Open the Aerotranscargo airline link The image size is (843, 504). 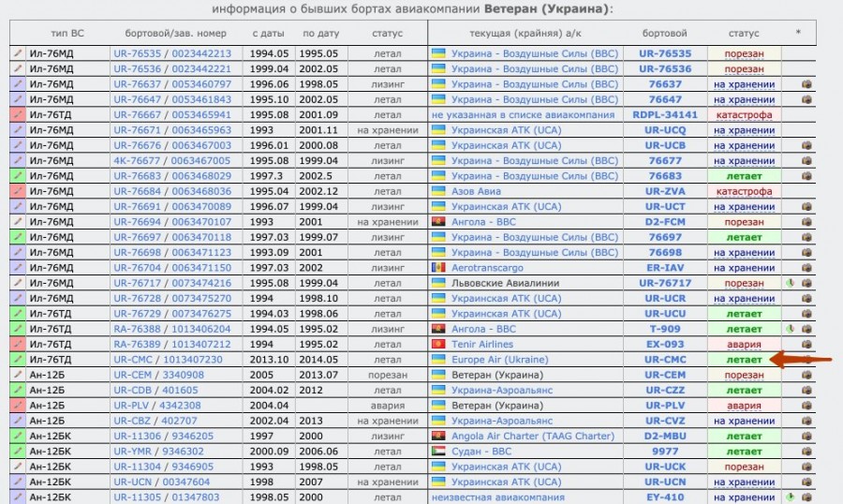click(487, 267)
